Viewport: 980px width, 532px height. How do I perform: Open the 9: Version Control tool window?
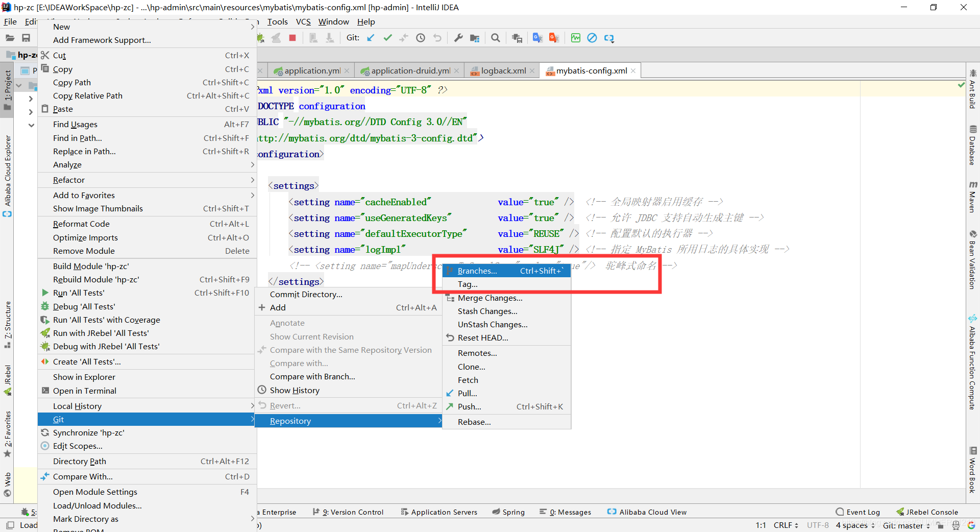click(348, 512)
